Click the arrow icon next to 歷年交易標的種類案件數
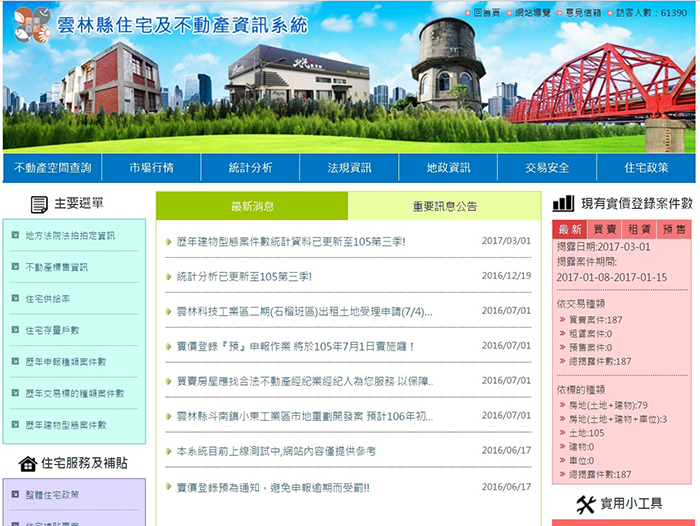This screenshot has width=700, height=526. click(x=16, y=393)
